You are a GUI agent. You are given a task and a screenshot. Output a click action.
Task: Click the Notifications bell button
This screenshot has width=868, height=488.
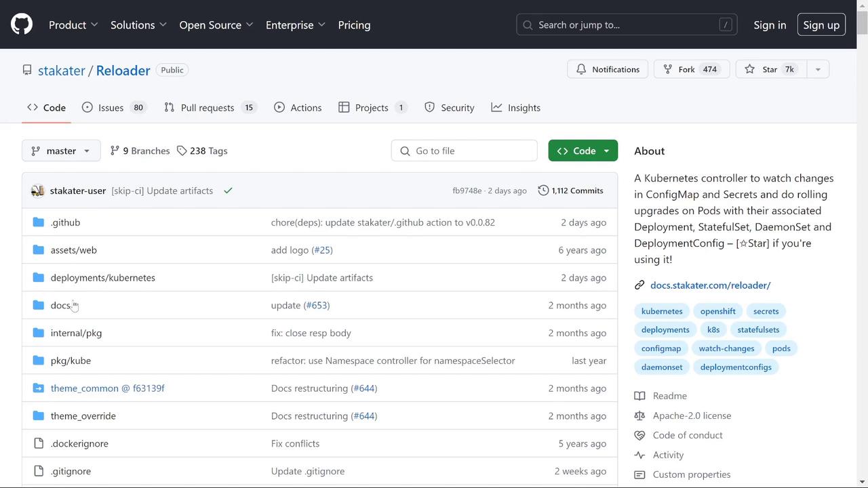(608, 69)
